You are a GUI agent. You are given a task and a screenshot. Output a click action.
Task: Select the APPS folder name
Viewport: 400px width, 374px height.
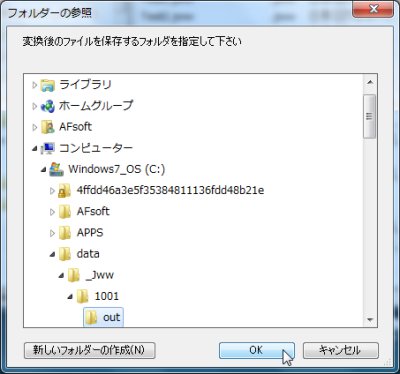pyautogui.click(x=90, y=232)
